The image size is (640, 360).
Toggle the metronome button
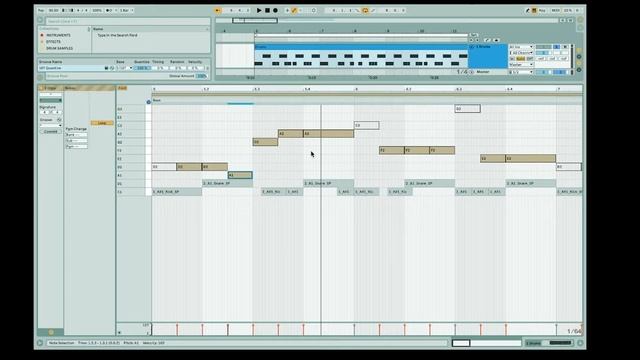coord(109,10)
